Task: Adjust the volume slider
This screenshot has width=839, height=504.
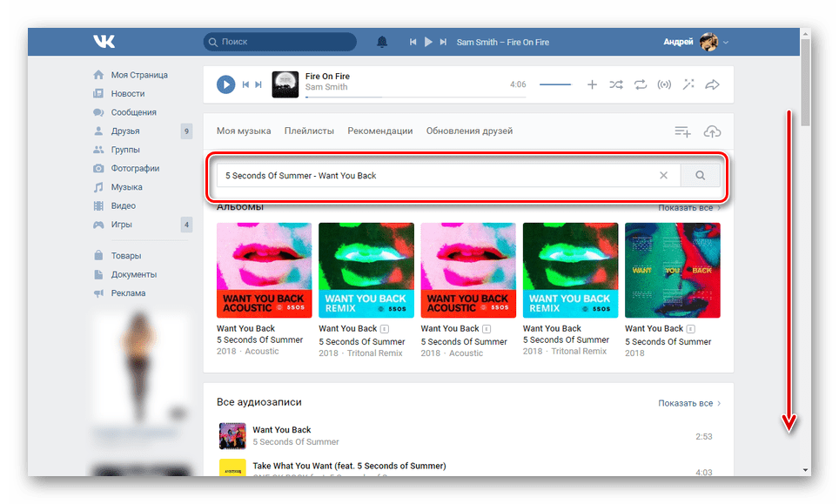Action: click(555, 84)
